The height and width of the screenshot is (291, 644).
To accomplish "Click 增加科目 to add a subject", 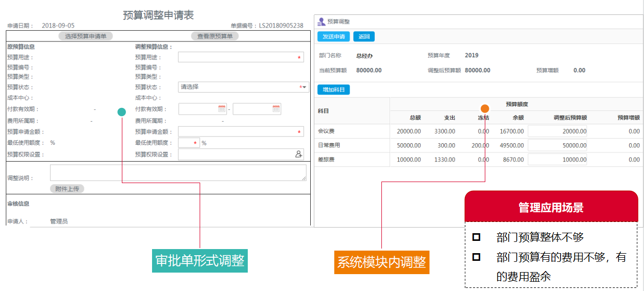I will 333,89.
